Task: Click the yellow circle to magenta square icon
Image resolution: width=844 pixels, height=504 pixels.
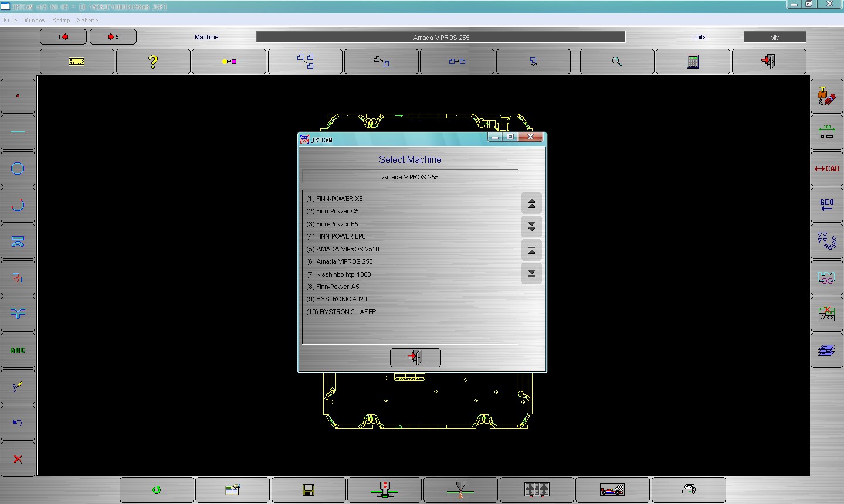Action: tap(229, 62)
